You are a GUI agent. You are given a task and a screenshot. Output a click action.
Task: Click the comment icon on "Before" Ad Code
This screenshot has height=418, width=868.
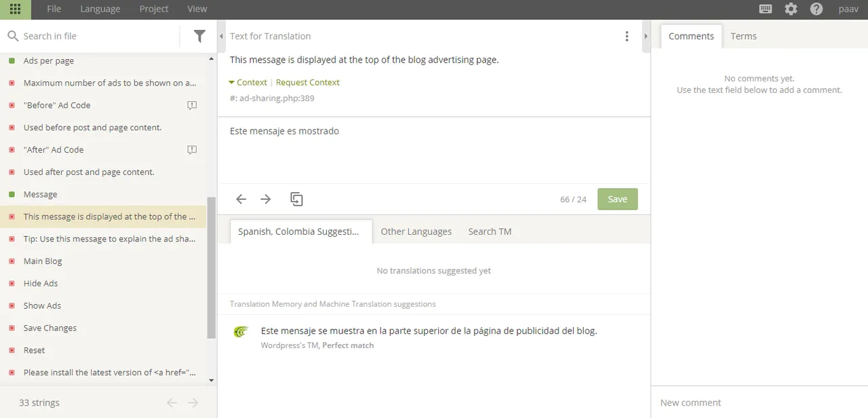coord(192,105)
